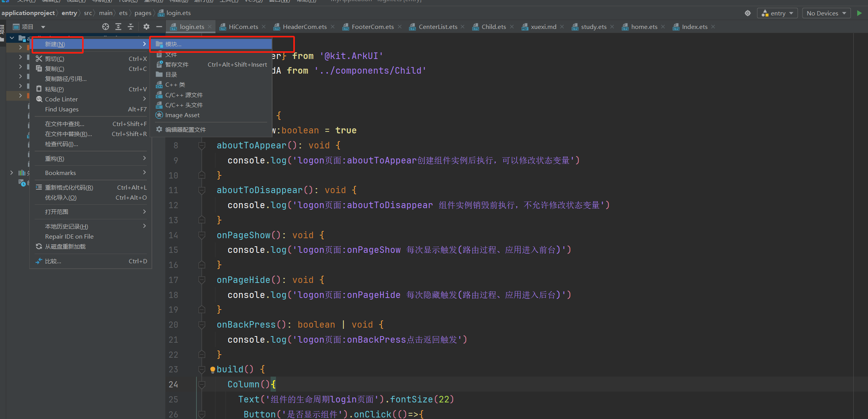
Task: Open the No Devices dropdown
Action: pos(826,13)
